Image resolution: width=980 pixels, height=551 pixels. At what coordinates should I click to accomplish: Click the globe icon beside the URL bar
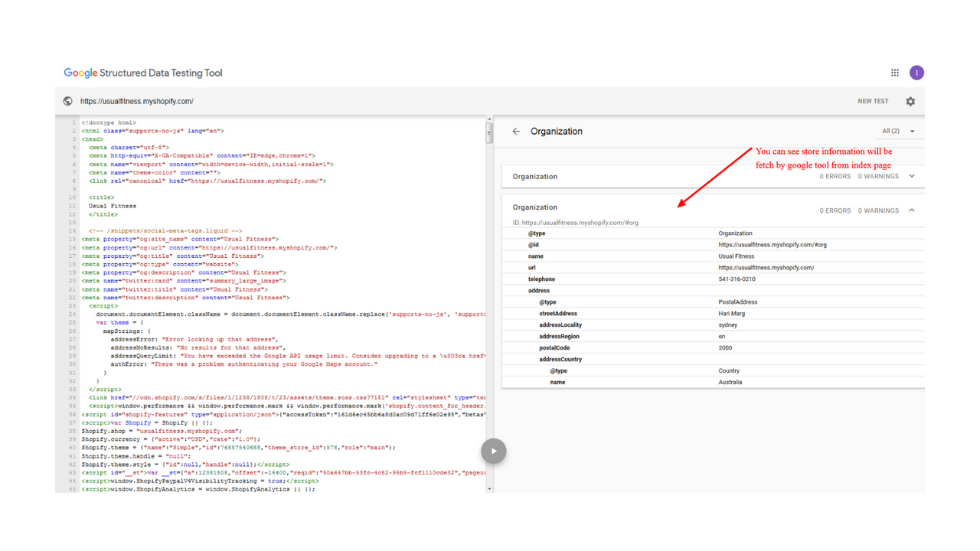(x=67, y=100)
